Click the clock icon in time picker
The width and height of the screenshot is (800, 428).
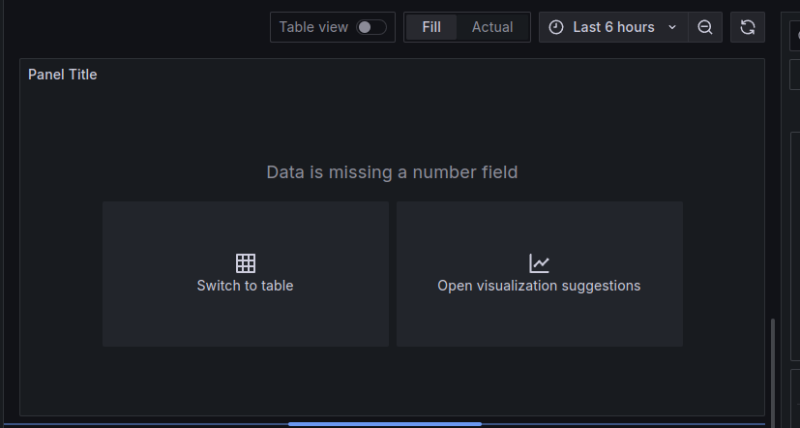click(556, 27)
